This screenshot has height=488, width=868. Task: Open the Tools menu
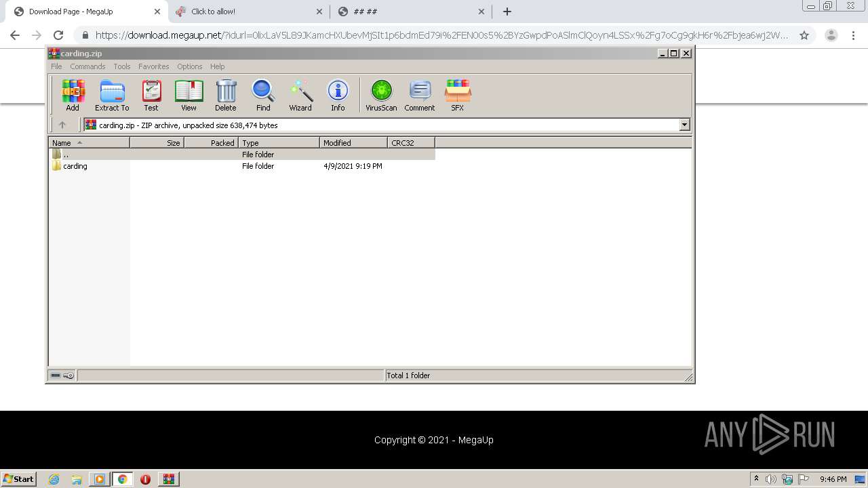122,66
